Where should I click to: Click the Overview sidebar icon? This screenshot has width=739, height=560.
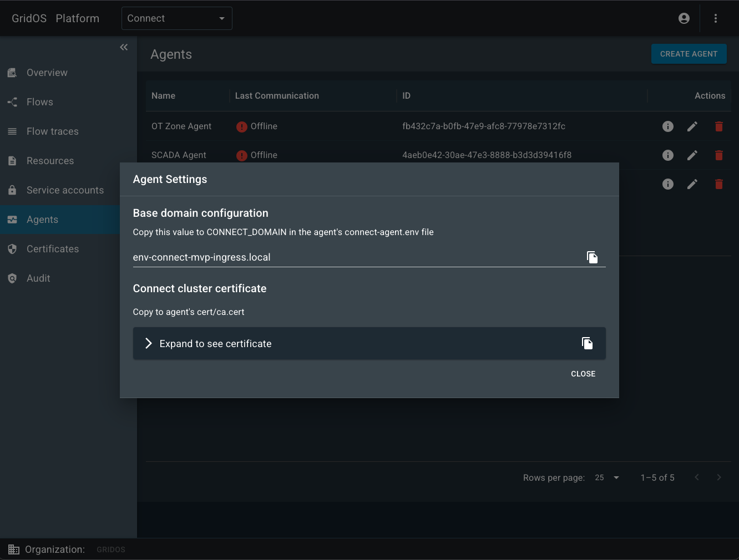(x=12, y=73)
